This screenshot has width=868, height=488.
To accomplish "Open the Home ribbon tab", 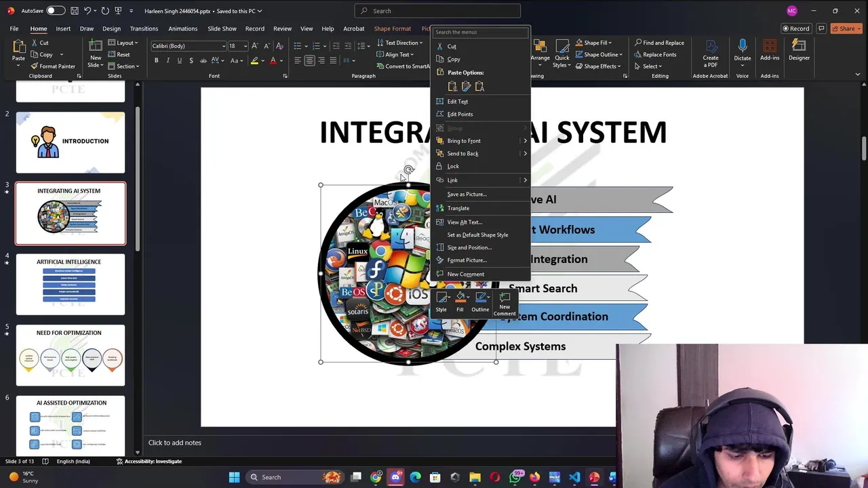I will coord(39,28).
